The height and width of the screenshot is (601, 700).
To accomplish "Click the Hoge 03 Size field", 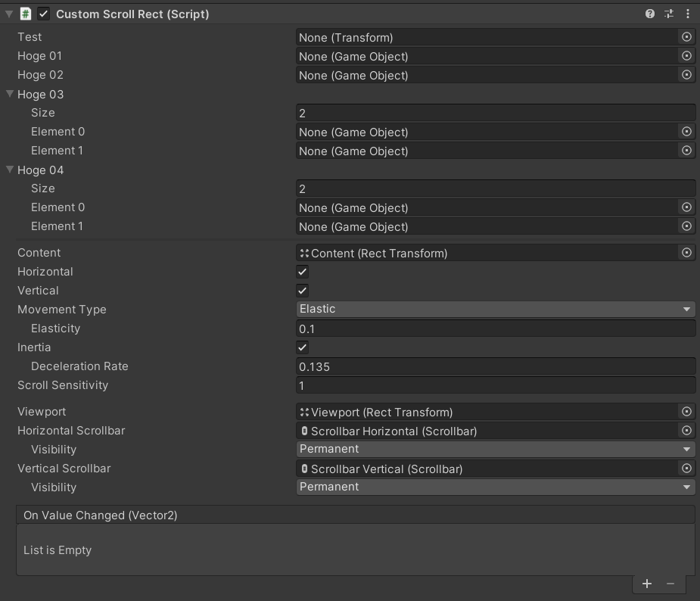I will click(x=496, y=113).
